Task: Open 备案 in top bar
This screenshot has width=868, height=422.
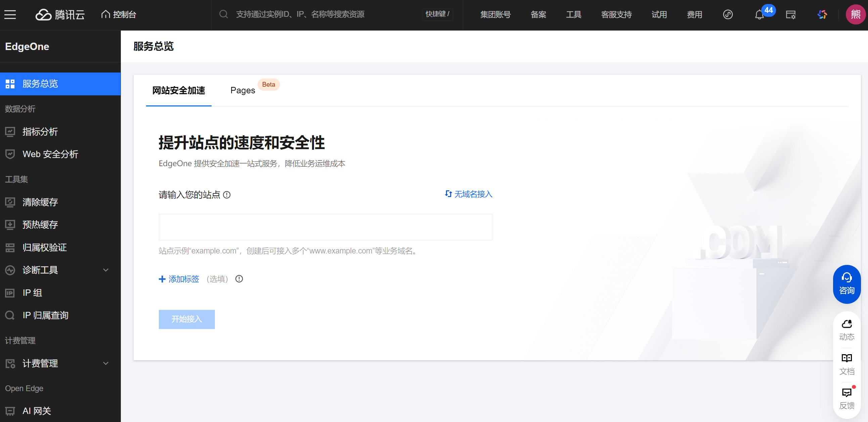Action: [538, 14]
